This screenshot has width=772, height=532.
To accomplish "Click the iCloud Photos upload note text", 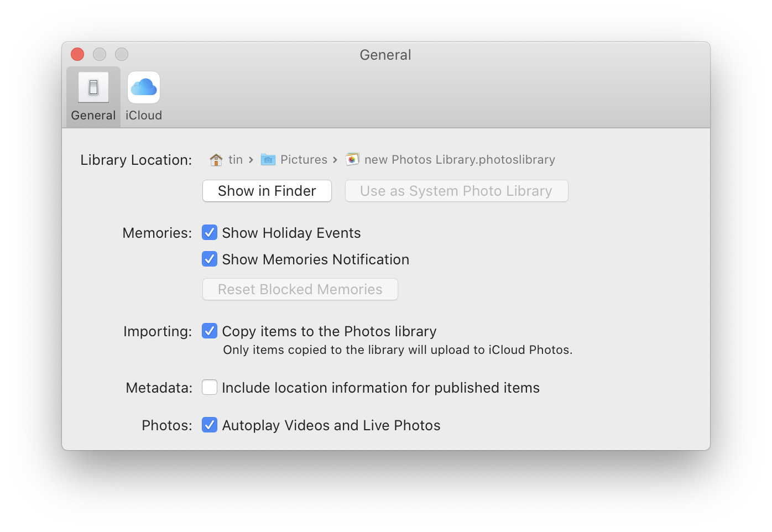I will 398,350.
